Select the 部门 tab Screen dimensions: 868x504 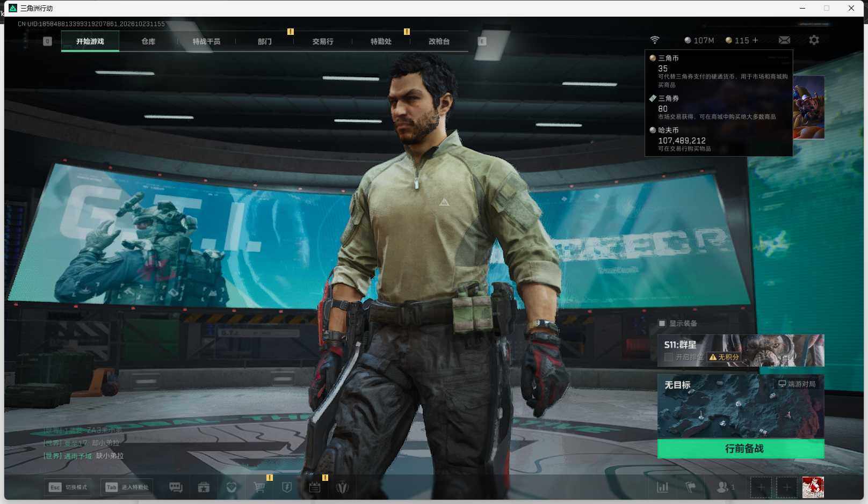tap(264, 41)
